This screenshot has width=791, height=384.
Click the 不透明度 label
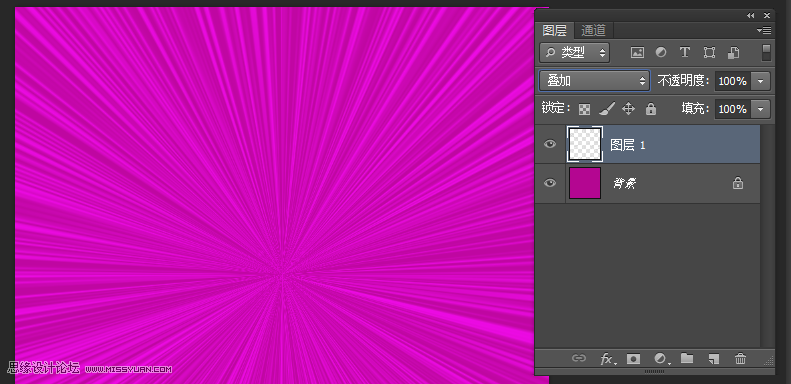(x=684, y=81)
